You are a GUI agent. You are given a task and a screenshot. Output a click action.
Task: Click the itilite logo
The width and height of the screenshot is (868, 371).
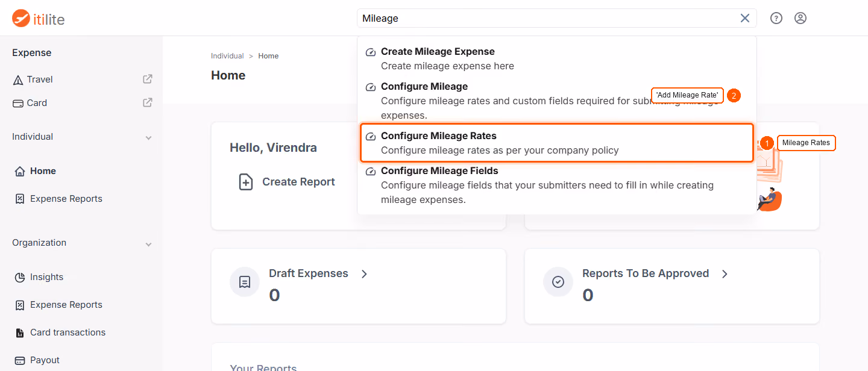pos(39,19)
